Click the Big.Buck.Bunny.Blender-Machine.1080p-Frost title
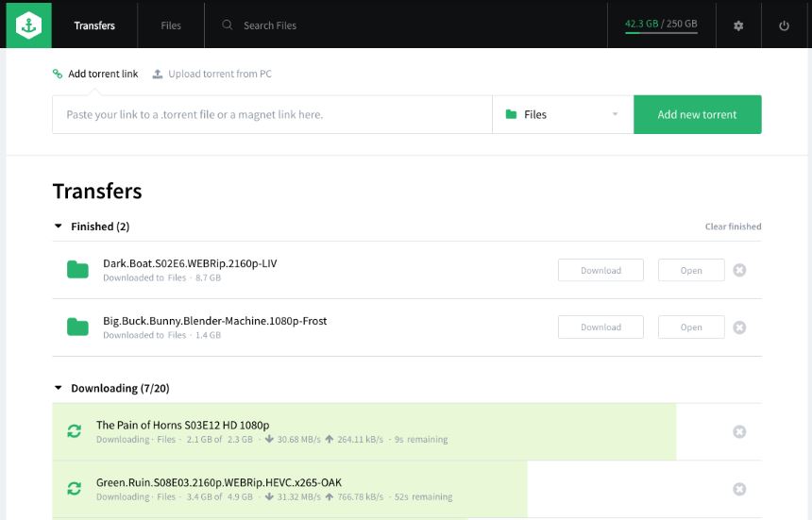Viewport: 812px width, 520px height. point(215,321)
